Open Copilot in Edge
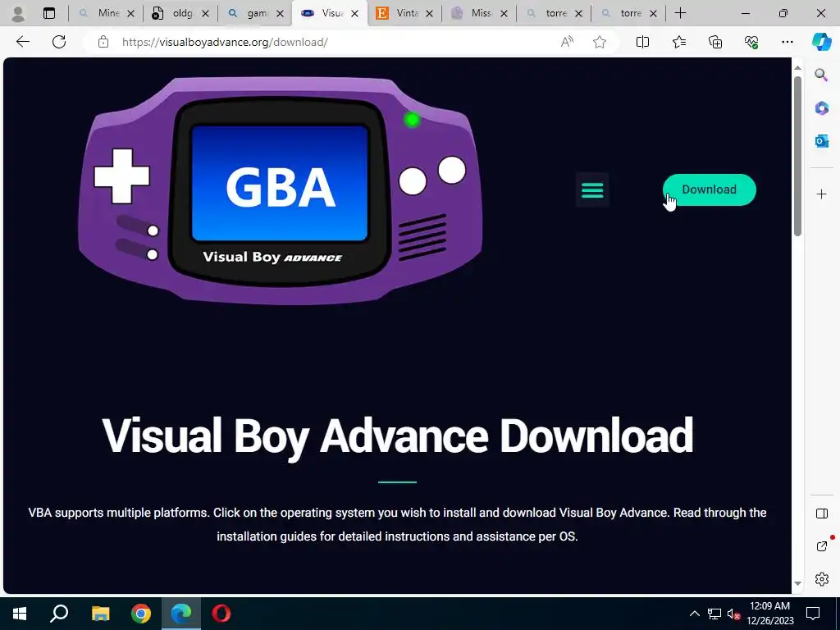Screen dimensions: 840x630 tap(821, 42)
